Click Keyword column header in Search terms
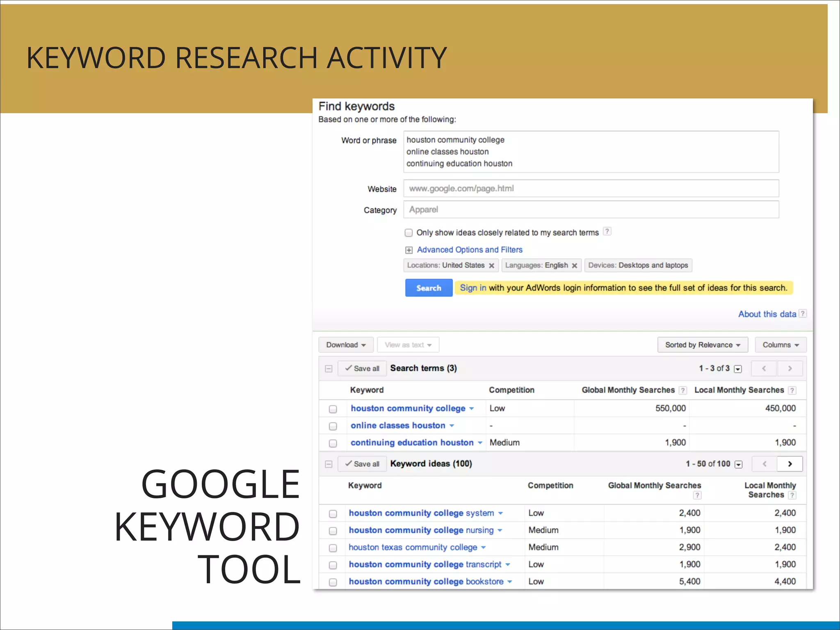 (x=367, y=390)
